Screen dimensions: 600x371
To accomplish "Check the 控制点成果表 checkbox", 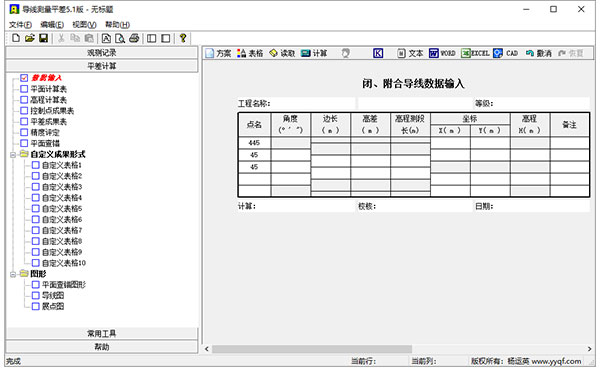I will click(x=24, y=111).
